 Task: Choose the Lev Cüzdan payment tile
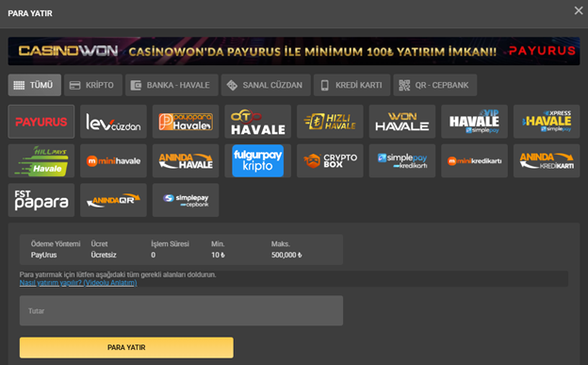(113, 122)
